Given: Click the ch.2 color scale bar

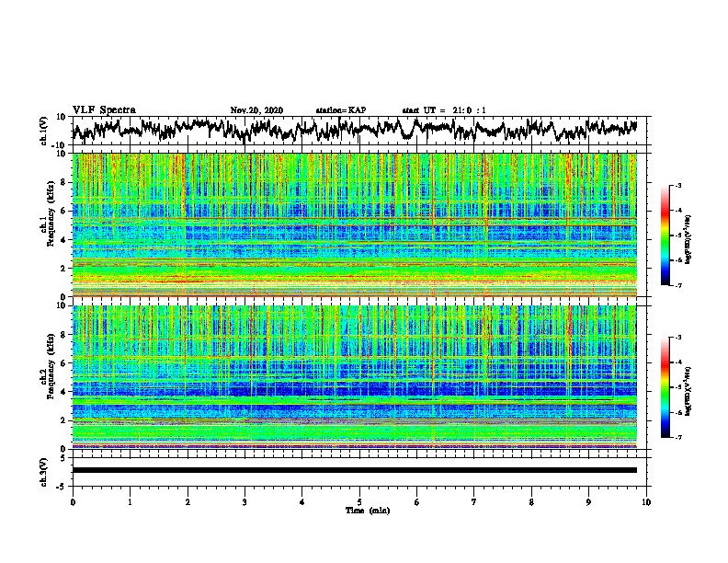Looking at the screenshot, I should point(665,387).
